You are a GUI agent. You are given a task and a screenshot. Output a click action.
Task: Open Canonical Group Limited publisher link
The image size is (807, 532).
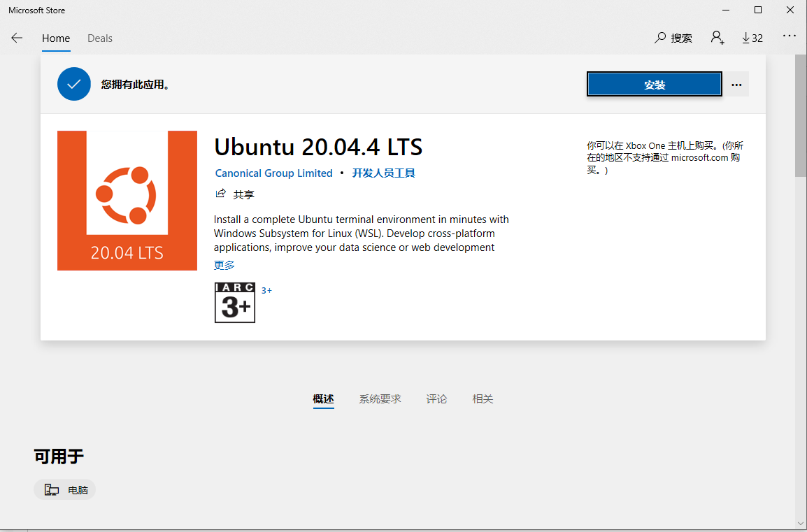click(x=274, y=173)
